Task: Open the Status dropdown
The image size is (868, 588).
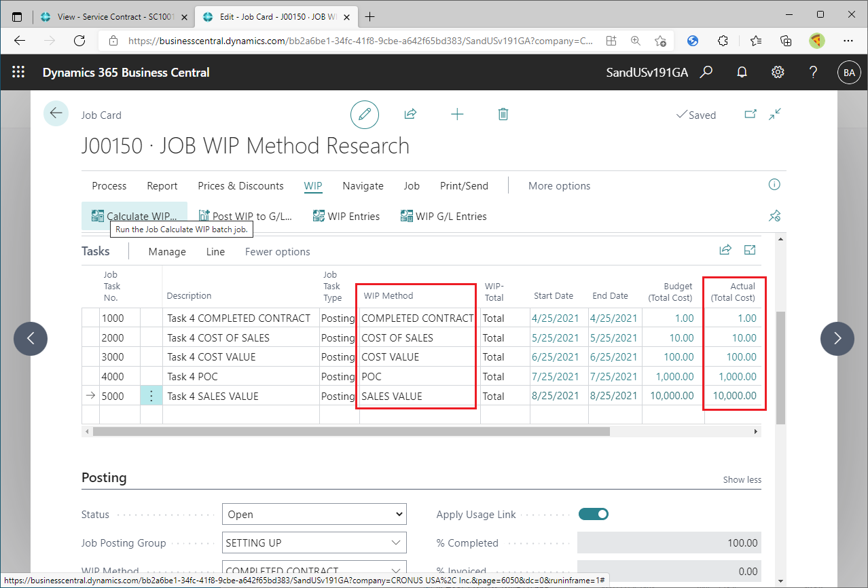Action: tap(396, 514)
